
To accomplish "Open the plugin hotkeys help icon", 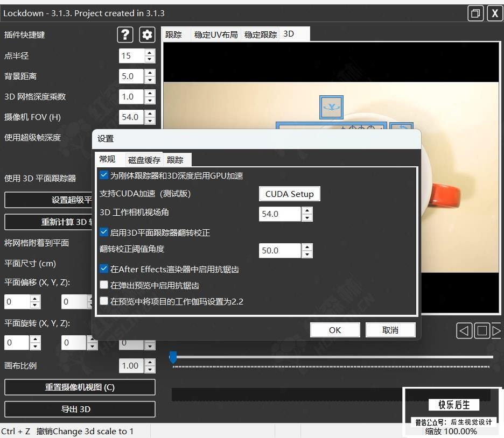I will tap(125, 34).
